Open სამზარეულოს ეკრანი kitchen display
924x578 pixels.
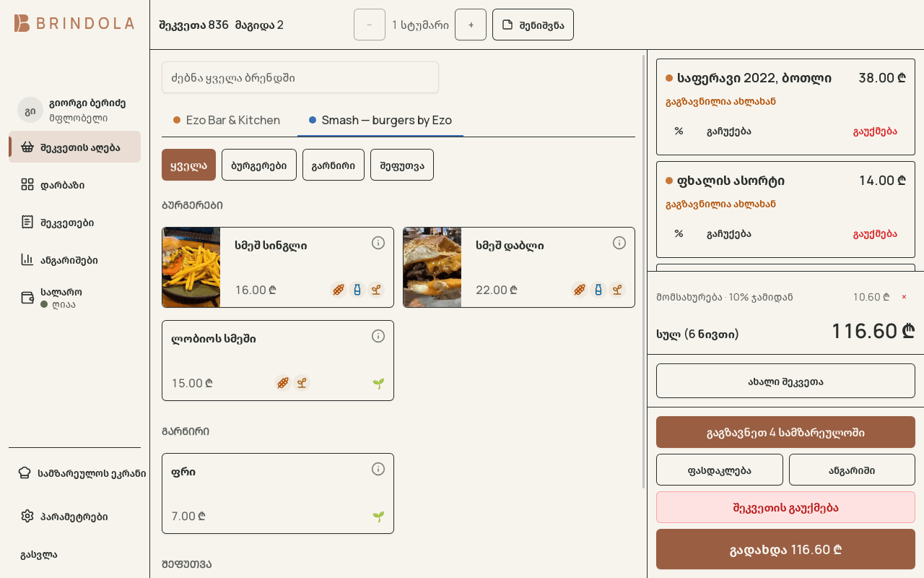[82, 473]
